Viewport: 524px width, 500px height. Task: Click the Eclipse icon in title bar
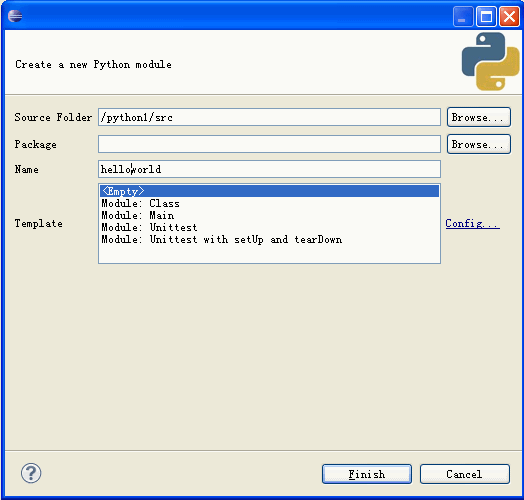coord(15,16)
